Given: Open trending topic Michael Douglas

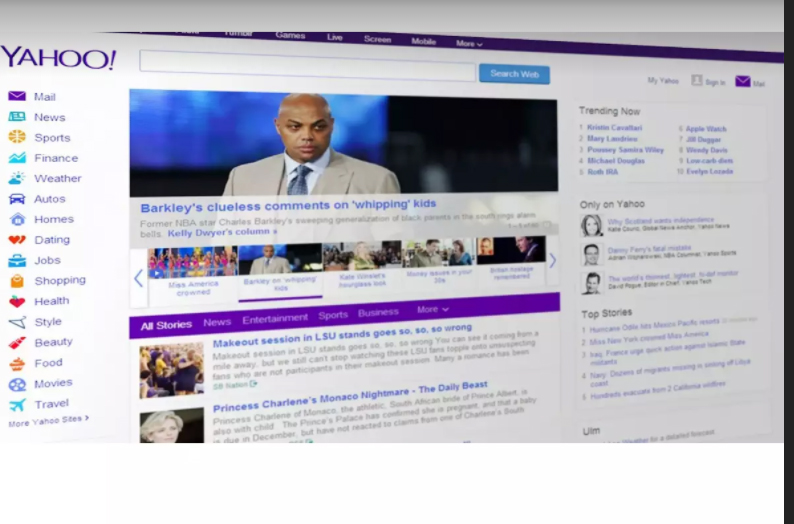Looking at the screenshot, I should tap(616, 161).
